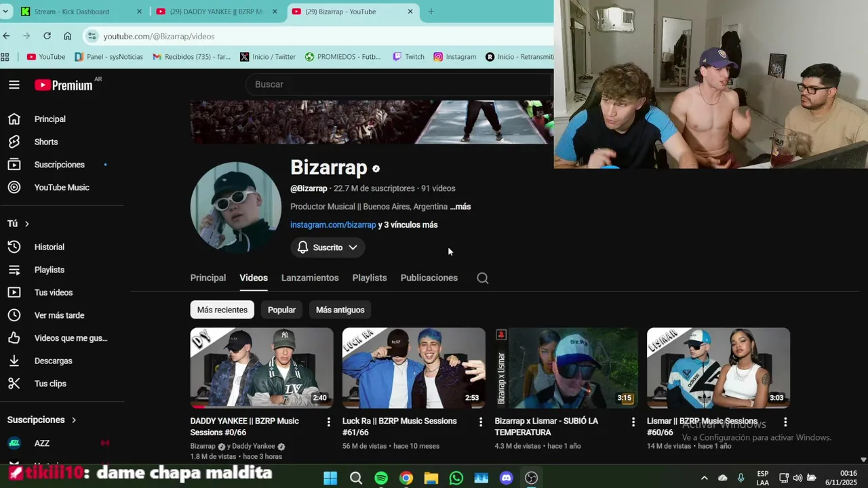The image size is (868, 488).
Task: Open the Luck Ra video thumbnail
Action: click(x=414, y=368)
